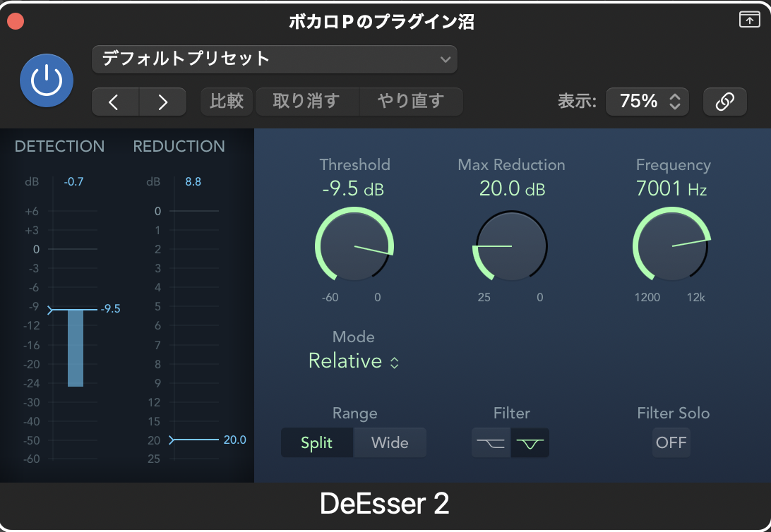Click the -60 minimum threshold knob label
Image resolution: width=771 pixels, height=532 pixels.
[330, 297]
